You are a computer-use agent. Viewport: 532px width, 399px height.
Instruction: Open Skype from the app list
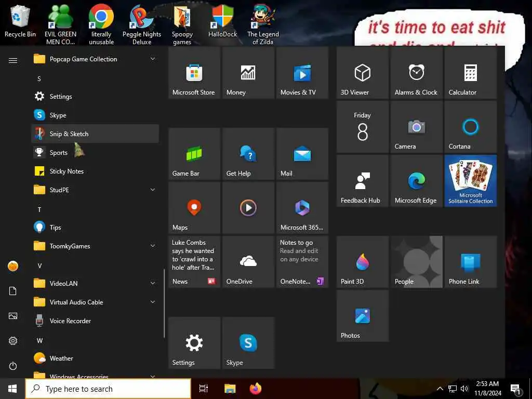(95, 115)
